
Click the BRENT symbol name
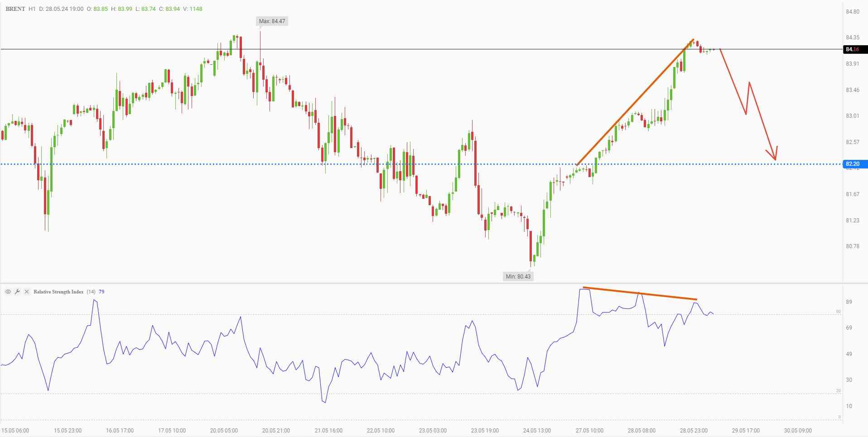pyautogui.click(x=15, y=9)
